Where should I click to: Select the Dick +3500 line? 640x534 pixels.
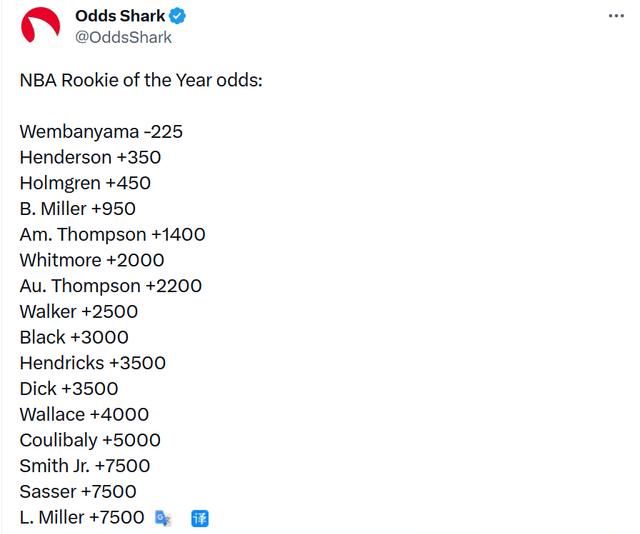pyautogui.click(x=69, y=389)
